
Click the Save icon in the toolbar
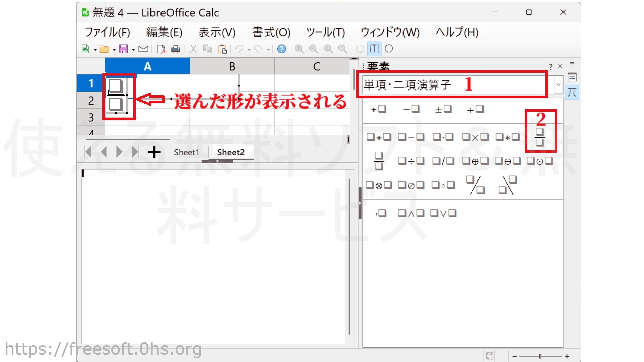tap(123, 49)
